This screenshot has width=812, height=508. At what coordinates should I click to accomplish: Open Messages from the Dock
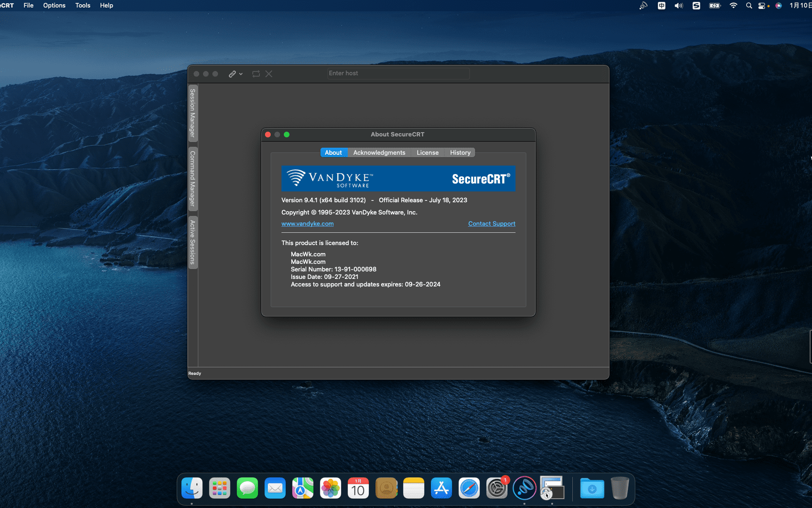[247, 488]
